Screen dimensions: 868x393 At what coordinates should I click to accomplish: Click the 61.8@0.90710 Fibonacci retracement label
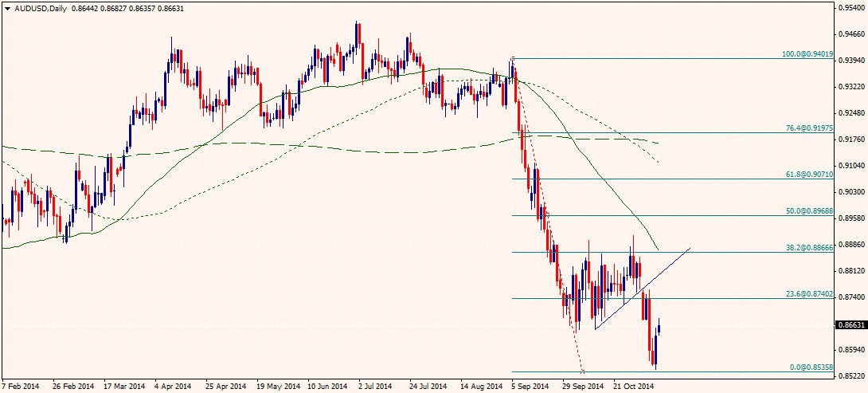coord(806,174)
